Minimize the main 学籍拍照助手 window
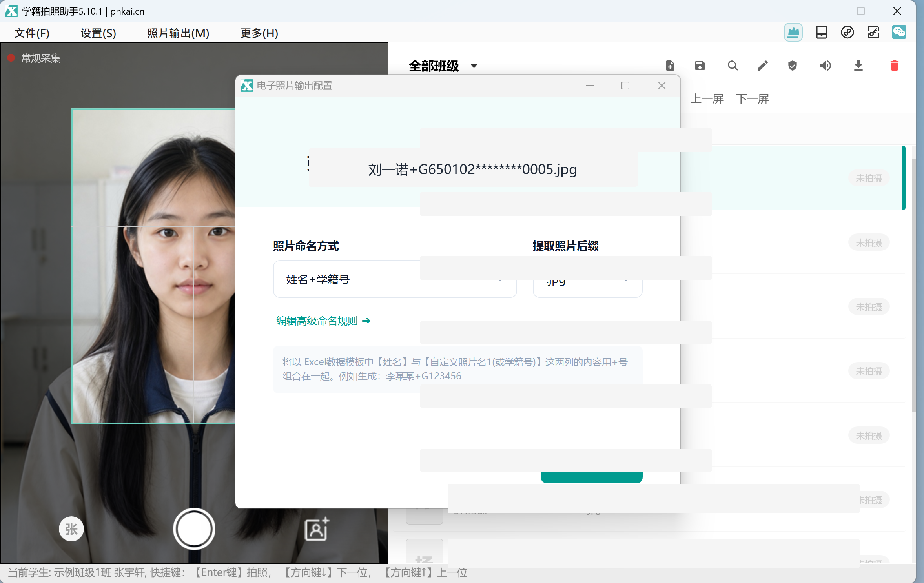The height and width of the screenshot is (583, 924). (x=825, y=11)
